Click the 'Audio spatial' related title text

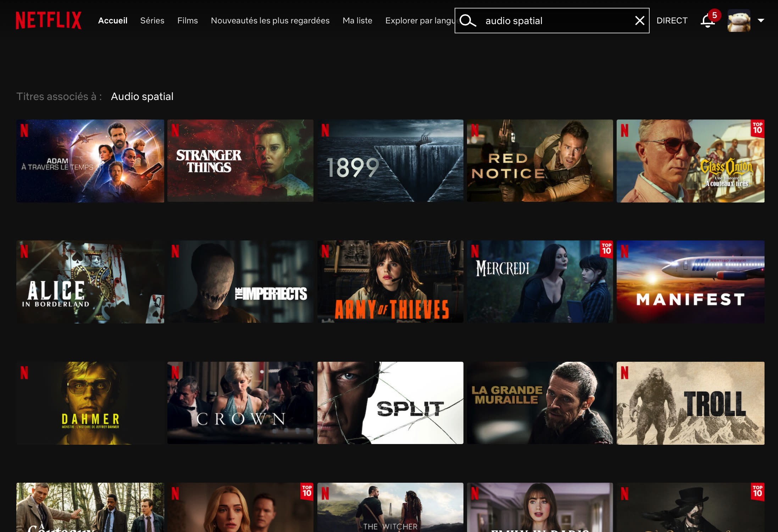point(142,96)
